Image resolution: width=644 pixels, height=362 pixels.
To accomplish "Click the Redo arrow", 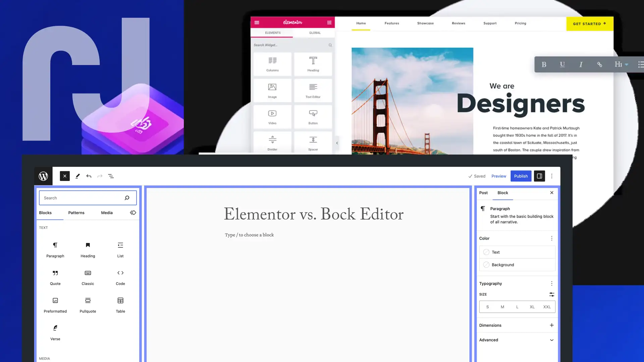I will [100, 176].
